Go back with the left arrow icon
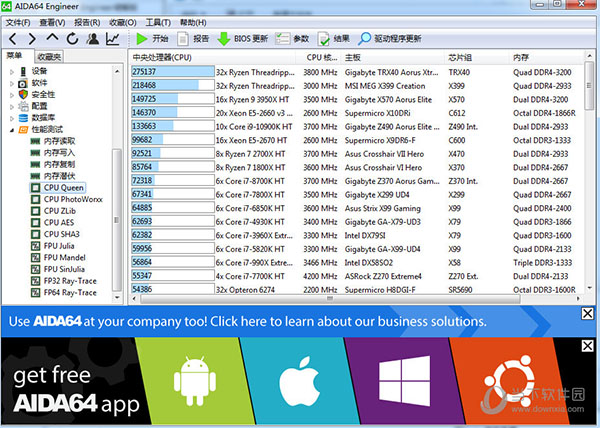This screenshot has height=428, width=600. 13,39
